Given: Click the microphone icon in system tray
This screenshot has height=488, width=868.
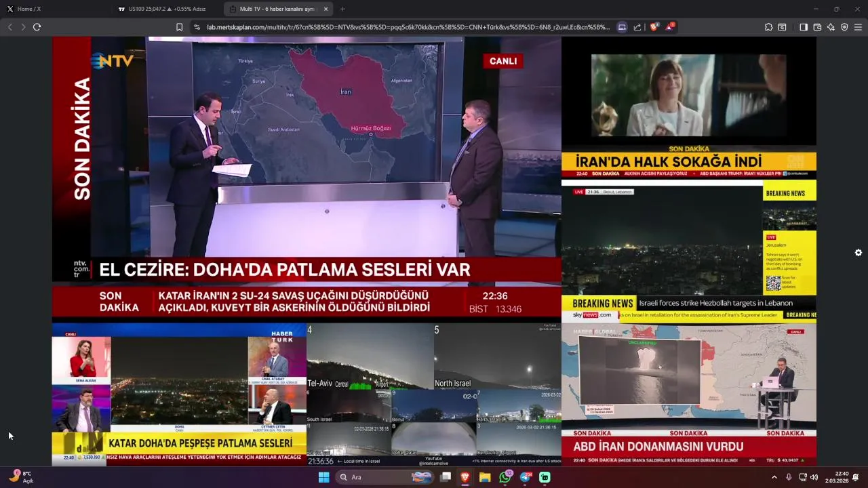Looking at the screenshot, I should point(789,477).
